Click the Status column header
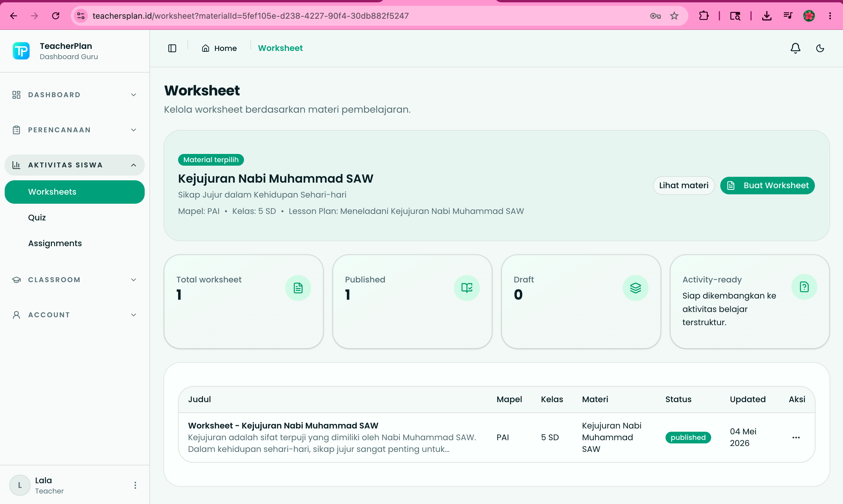843x504 pixels. (678, 400)
